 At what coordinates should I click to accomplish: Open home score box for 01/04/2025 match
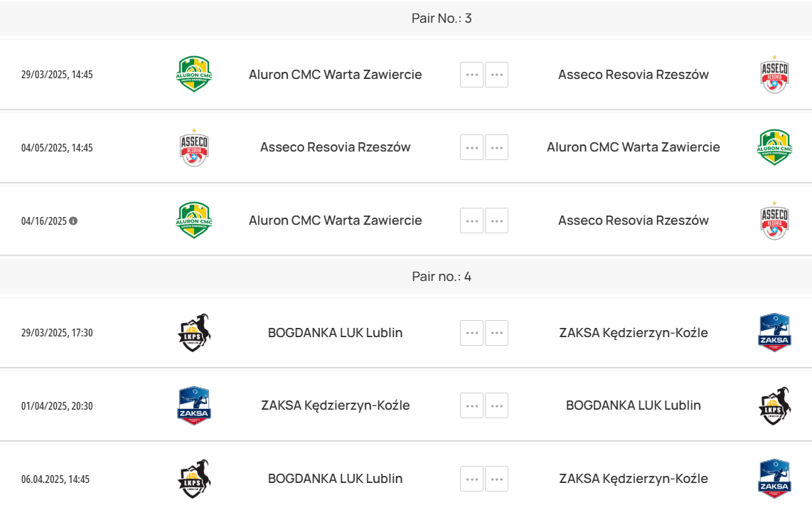tap(471, 405)
